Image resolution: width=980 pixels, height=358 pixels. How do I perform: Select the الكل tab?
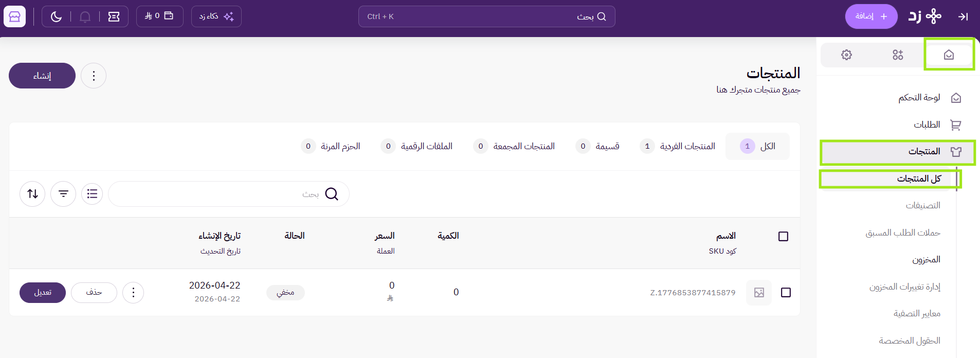pos(757,146)
